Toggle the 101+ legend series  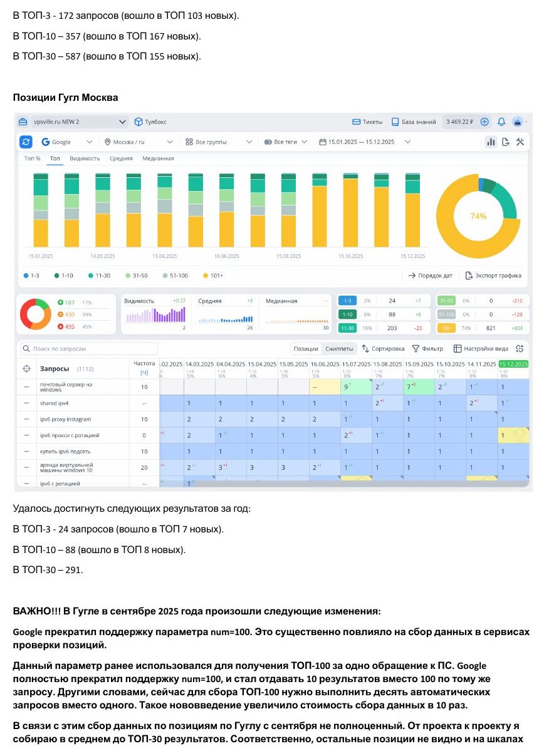pos(213,275)
